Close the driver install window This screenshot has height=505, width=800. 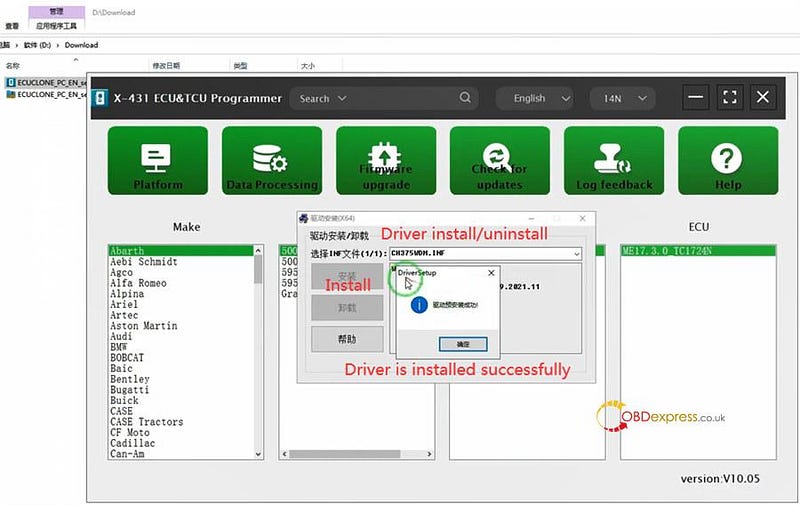point(582,218)
